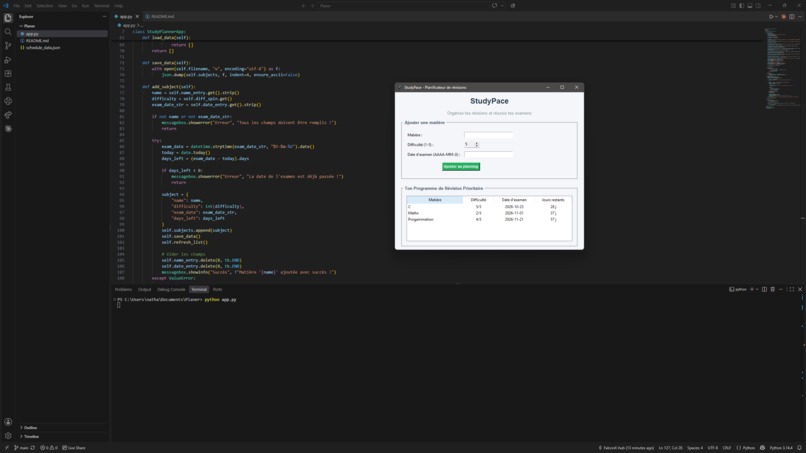Open the View menu
This screenshot has height=453, width=806.
point(62,6)
